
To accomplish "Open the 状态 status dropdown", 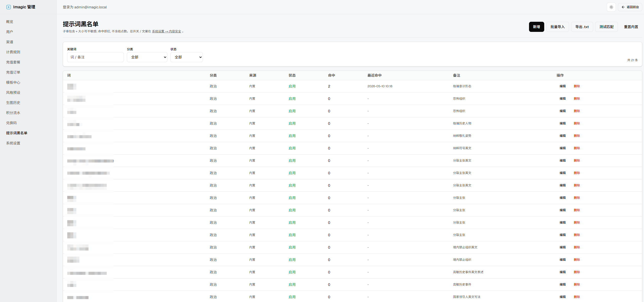I will pyautogui.click(x=187, y=57).
